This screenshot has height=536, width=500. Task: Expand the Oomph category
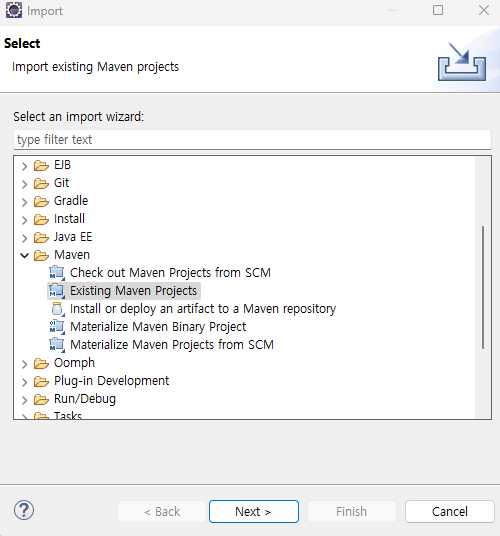(x=24, y=364)
